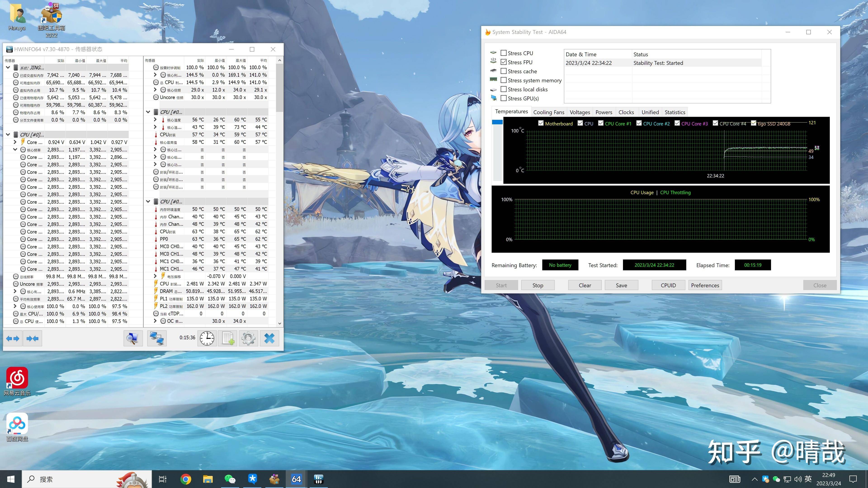Expand OC 乘... row
This screenshot has width=868, height=488.
(x=155, y=321)
